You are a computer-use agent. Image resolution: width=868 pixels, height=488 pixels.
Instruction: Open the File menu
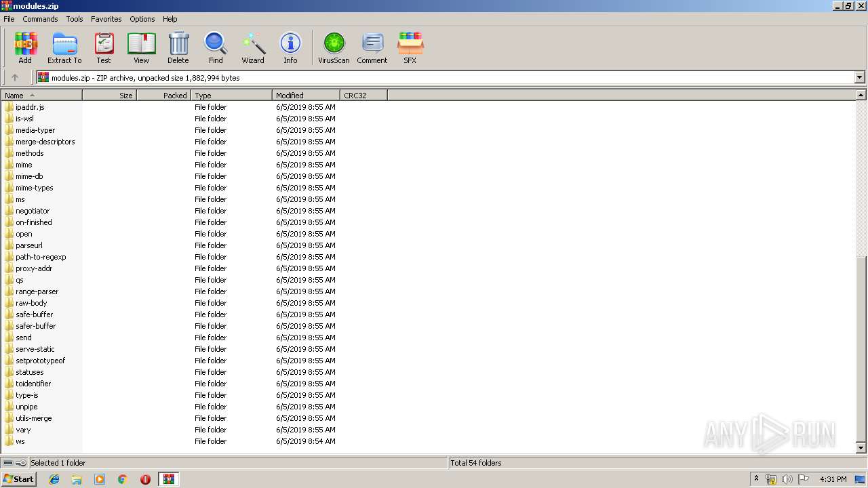coord(9,19)
